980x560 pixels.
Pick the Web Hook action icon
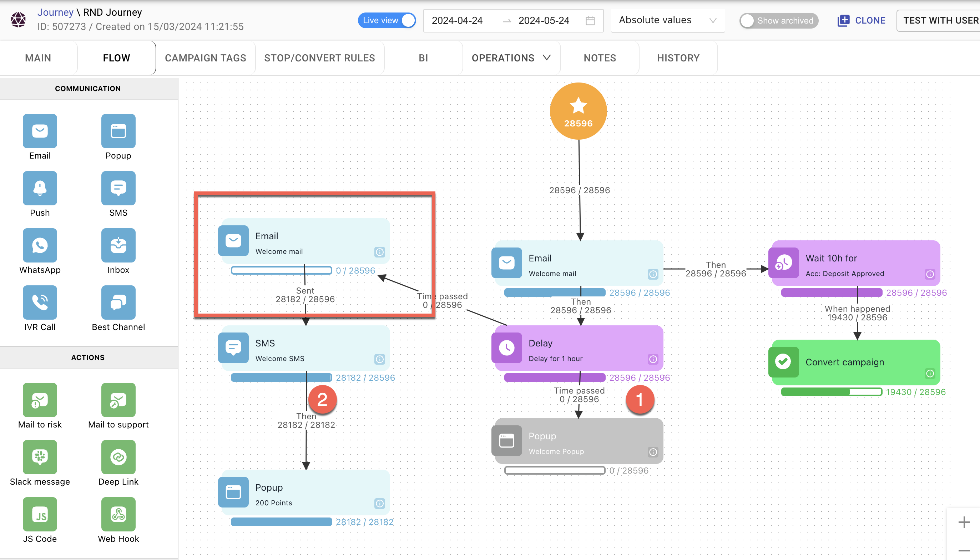pyautogui.click(x=118, y=514)
